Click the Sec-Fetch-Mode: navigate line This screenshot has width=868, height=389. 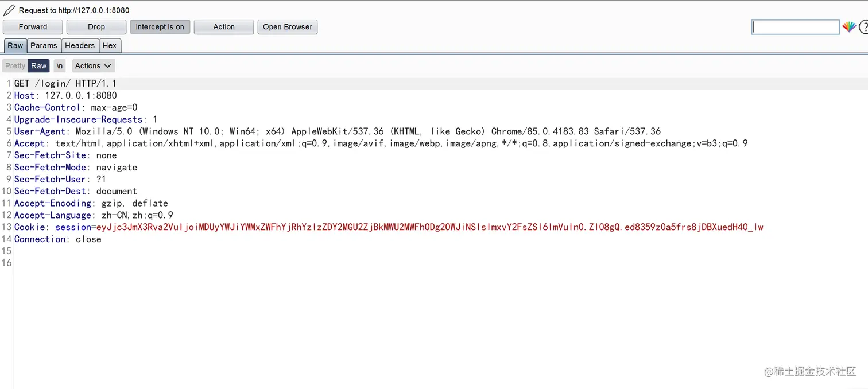click(76, 168)
